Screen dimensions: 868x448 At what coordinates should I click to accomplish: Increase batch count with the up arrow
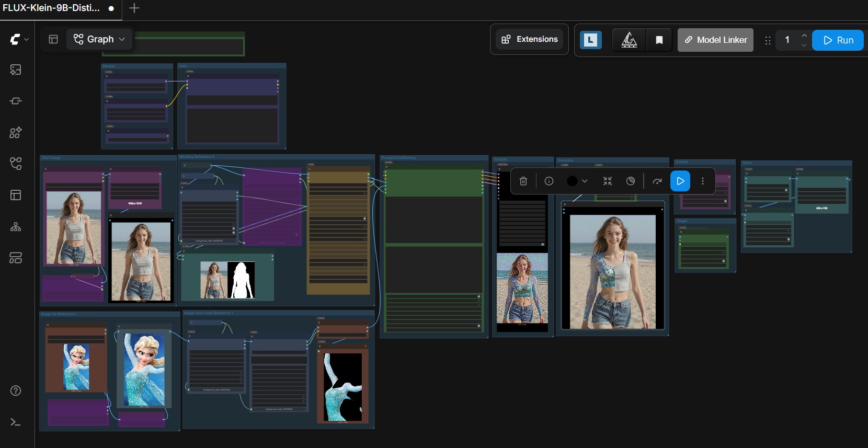point(804,35)
